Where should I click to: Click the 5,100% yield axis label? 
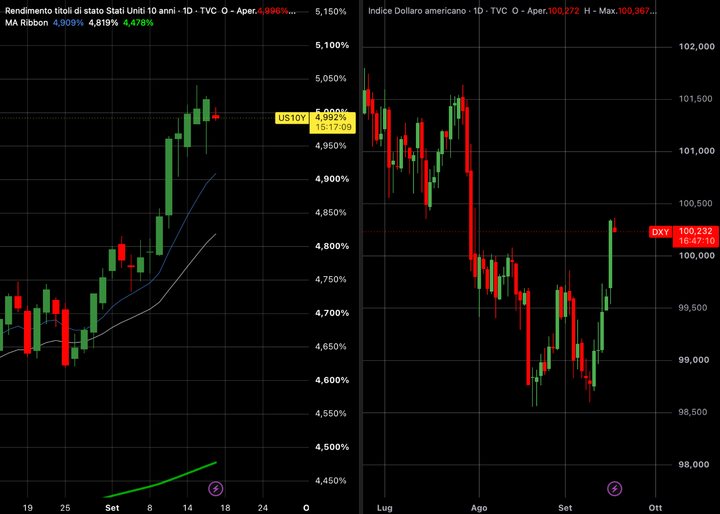(x=332, y=45)
